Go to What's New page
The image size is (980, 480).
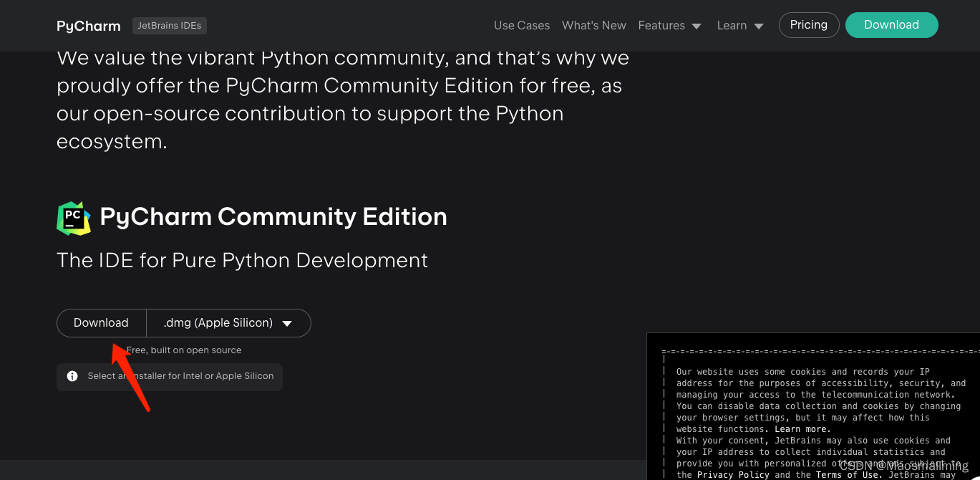pos(594,25)
